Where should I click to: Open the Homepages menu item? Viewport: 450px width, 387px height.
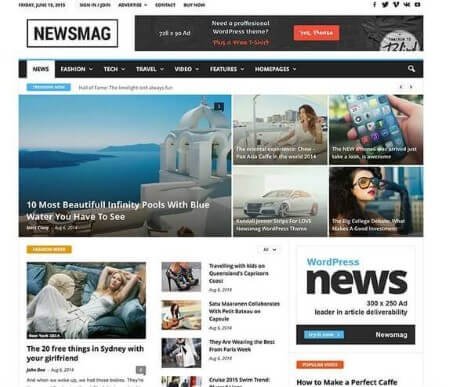(x=275, y=69)
